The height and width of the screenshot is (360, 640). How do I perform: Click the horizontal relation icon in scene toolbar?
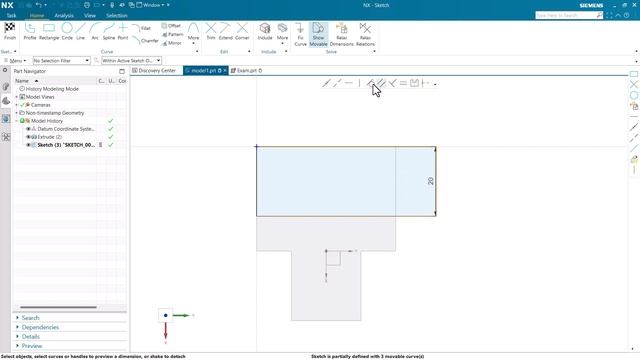(x=348, y=83)
